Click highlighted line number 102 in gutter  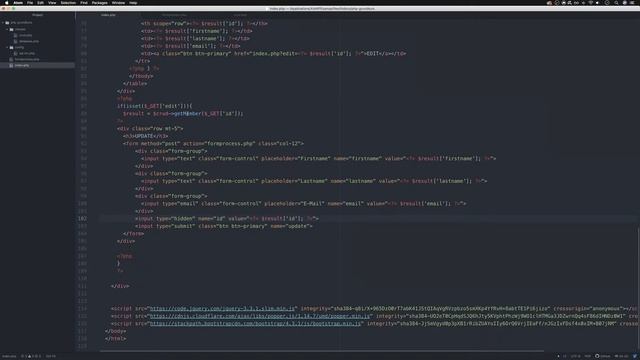click(82, 218)
